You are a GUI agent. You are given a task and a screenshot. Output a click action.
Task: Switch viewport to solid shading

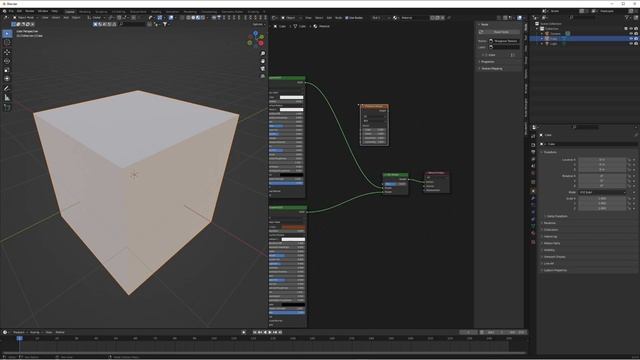point(193,18)
